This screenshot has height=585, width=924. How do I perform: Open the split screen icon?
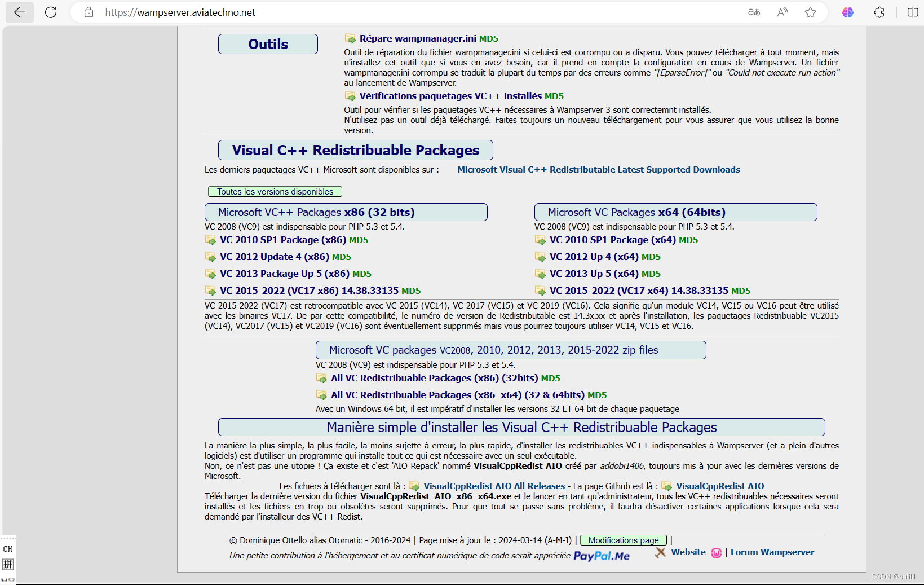pyautogui.click(x=913, y=12)
